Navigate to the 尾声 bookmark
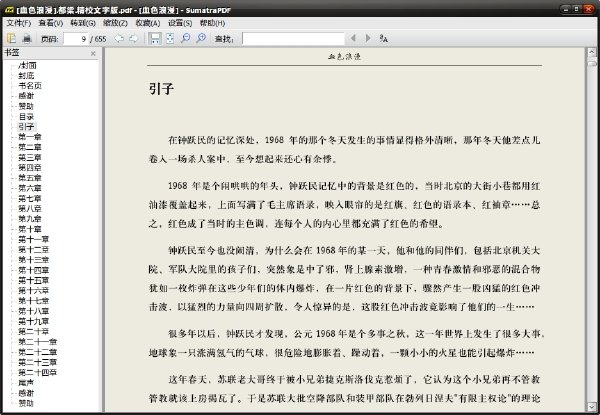The height and width of the screenshot is (415, 600). (x=26, y=382)
